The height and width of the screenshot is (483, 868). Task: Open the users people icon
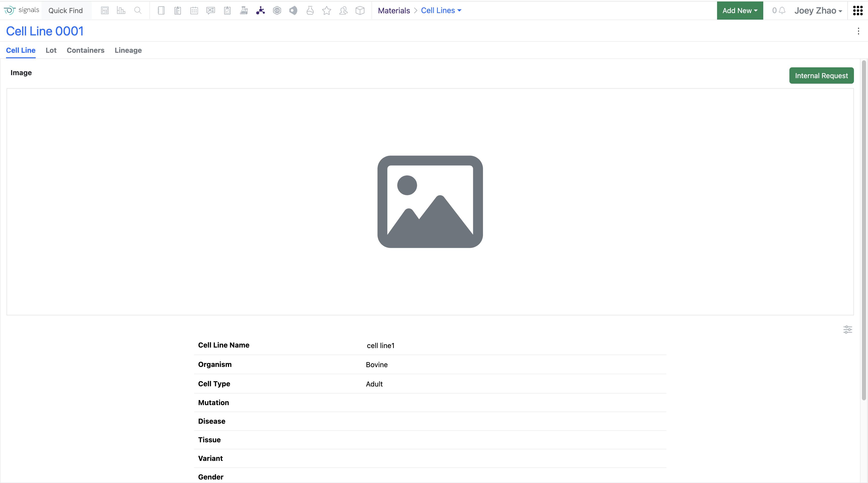point(343,11)
